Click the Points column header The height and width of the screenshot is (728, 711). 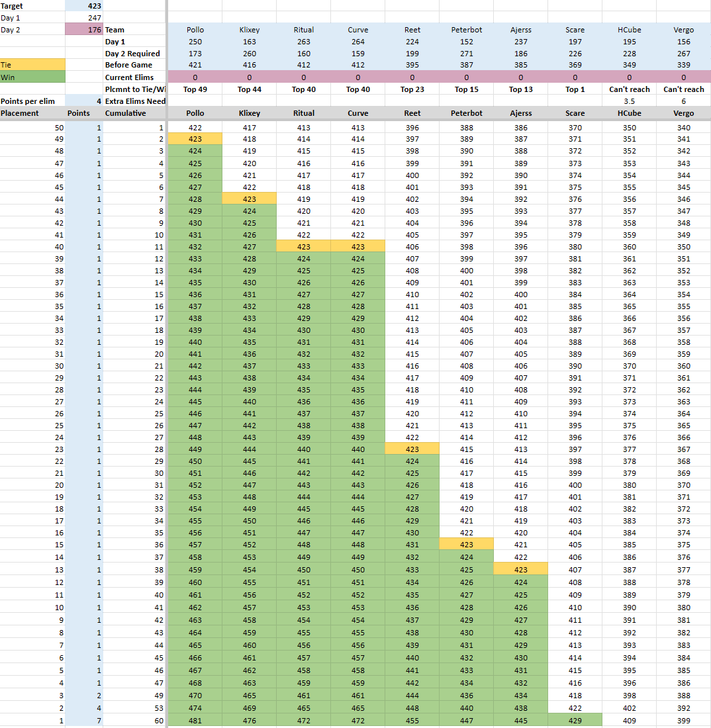tap(83, 113)
